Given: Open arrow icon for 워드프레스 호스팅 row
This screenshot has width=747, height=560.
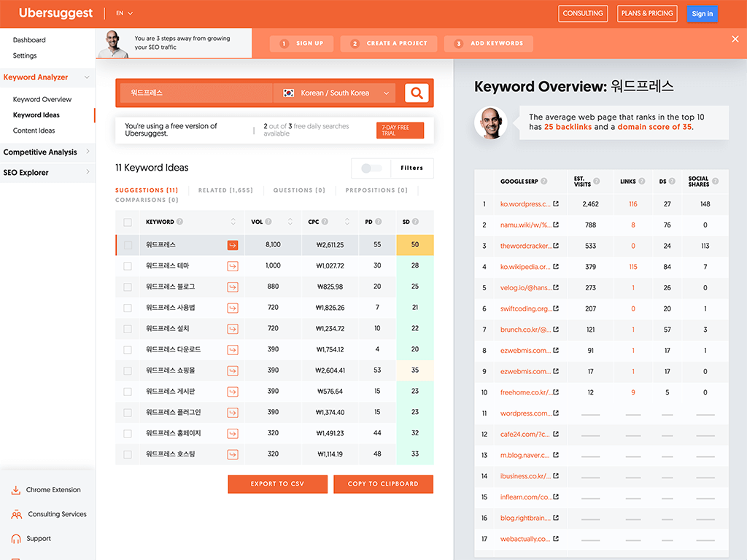Looking at the screenshot, I should (233, 455).
